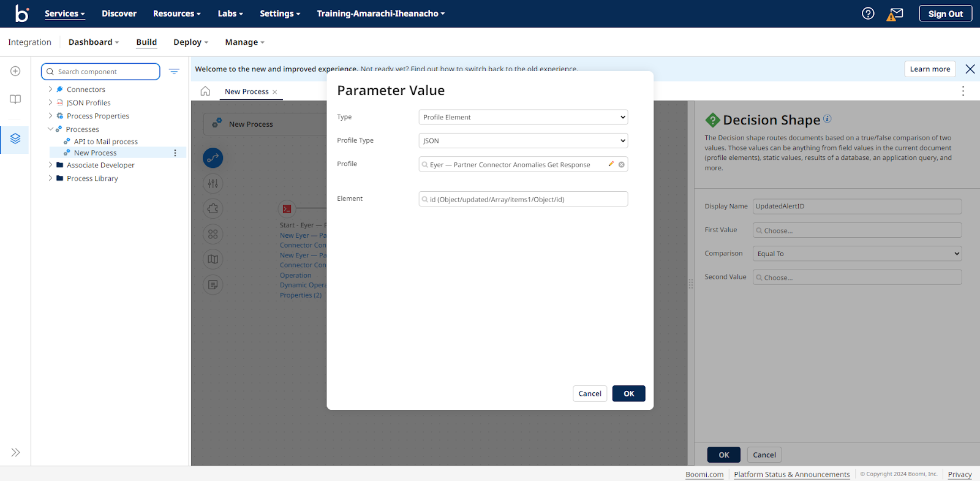Expand the Process Properties tree node
The image size is (980, 481).
[x=50, y=116]
